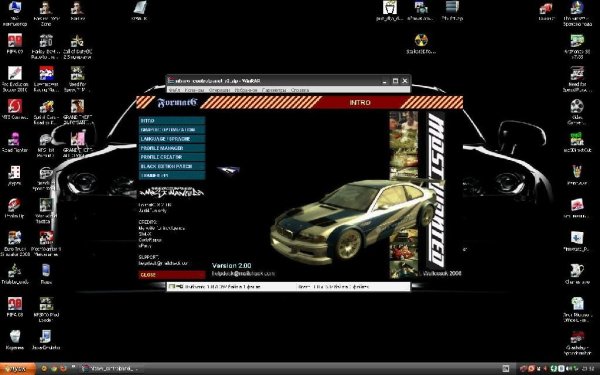Open the Road Tester desktop icon with purple figure
Screen dimensions: 600x375
coord(15,139)
